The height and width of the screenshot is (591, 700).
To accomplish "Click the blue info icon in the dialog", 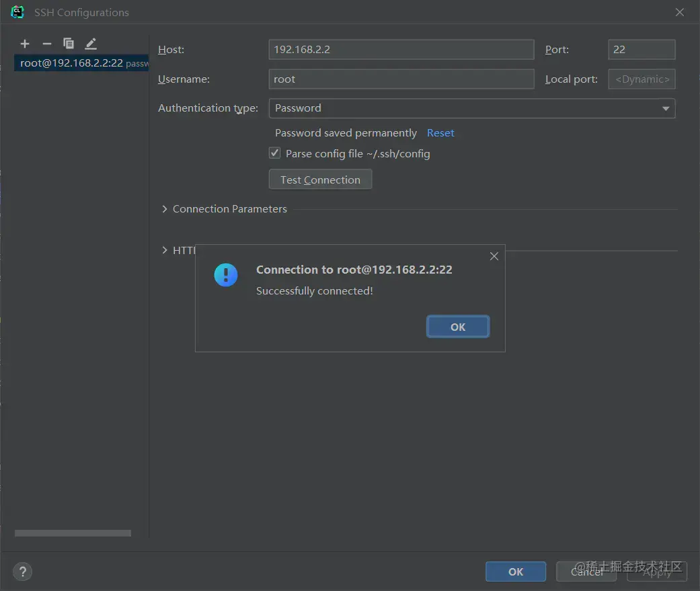I will [x=226, y=275].
